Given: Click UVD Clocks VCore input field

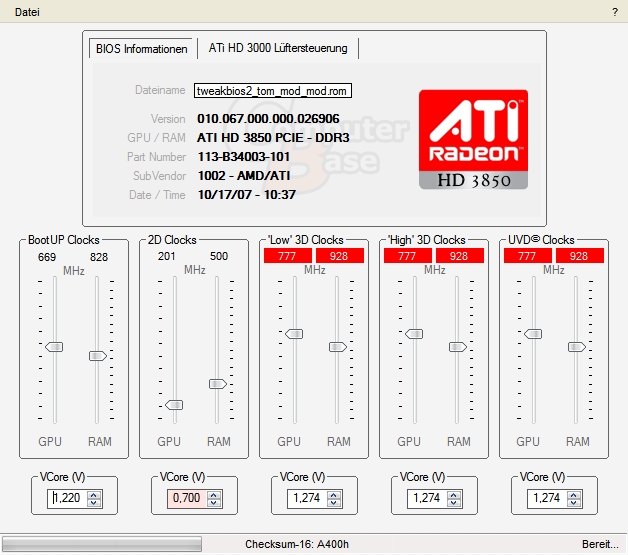Looking at the screenshot, I should click(x=547, y=499).
